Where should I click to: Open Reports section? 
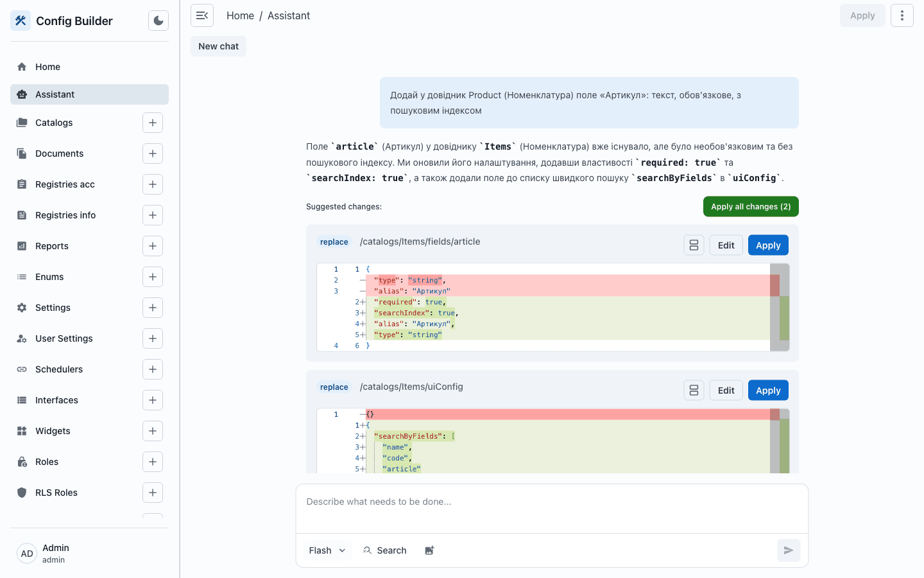pos(52,246)
